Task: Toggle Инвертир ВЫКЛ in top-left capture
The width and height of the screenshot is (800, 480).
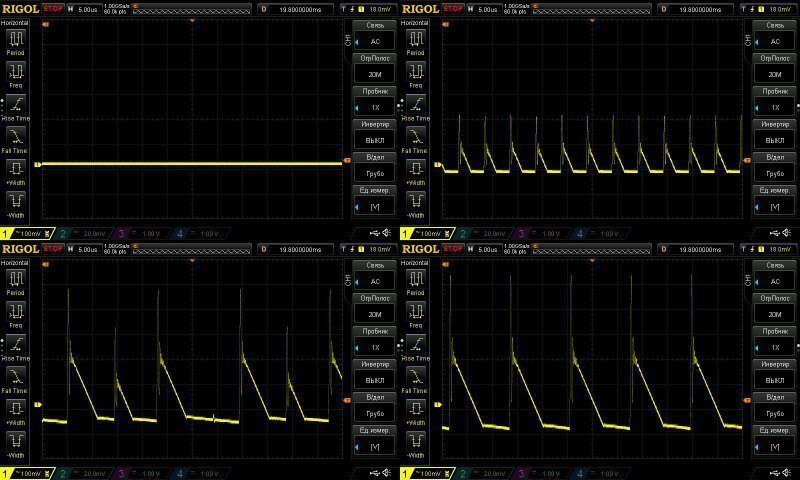Action: (375, 135)
